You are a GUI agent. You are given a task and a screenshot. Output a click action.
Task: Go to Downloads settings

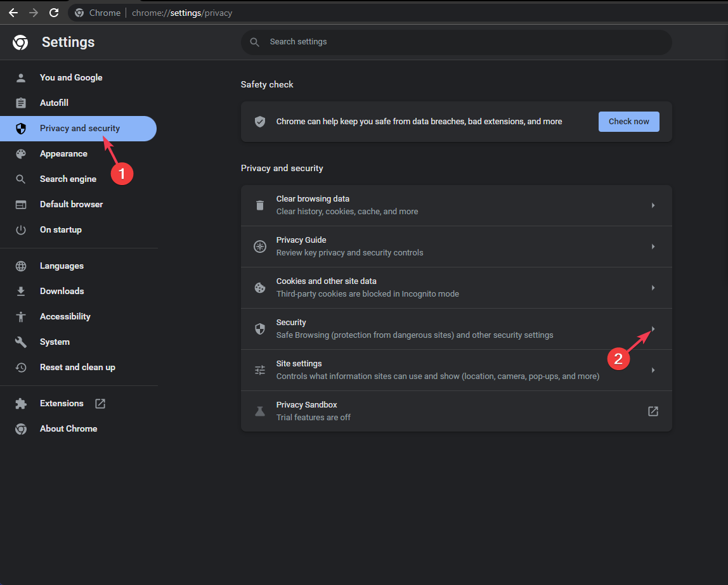click(x=62, y=292)
